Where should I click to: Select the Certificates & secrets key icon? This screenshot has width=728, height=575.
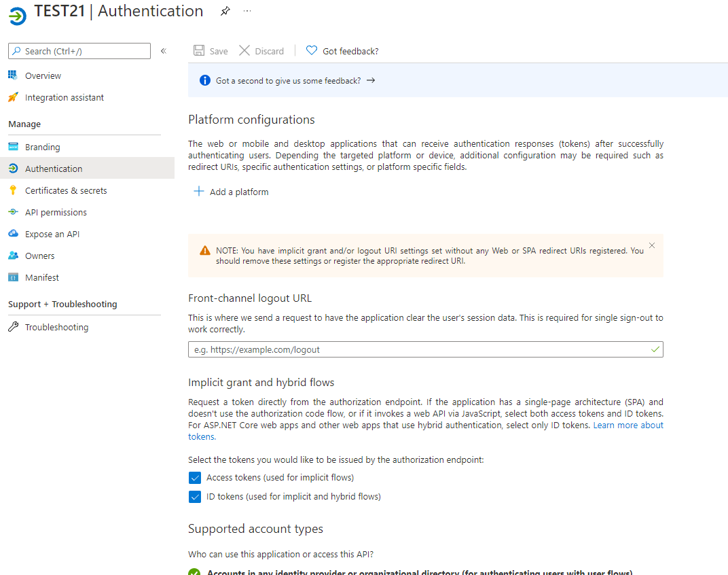14,190
